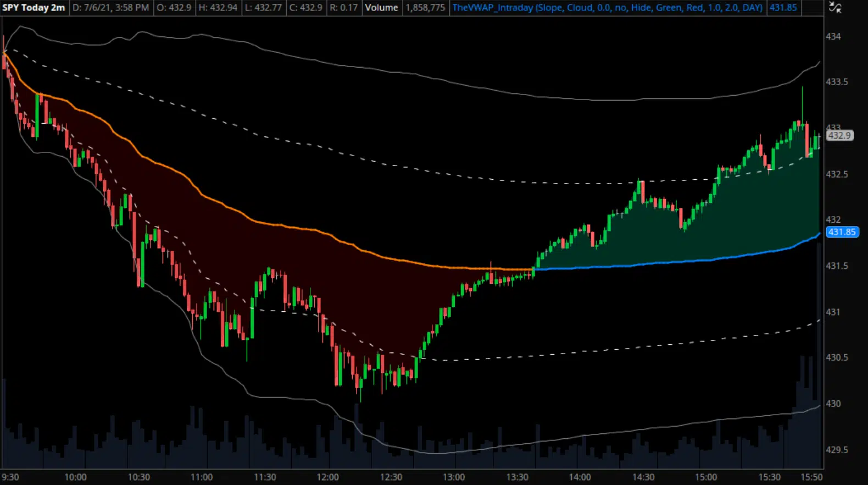Click the 430.5 price axis label

pos(837,357)
